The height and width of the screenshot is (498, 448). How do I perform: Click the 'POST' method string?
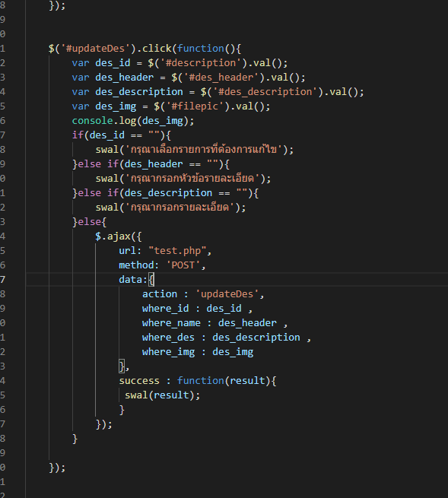pyautogui.click(x=183, y=265)
